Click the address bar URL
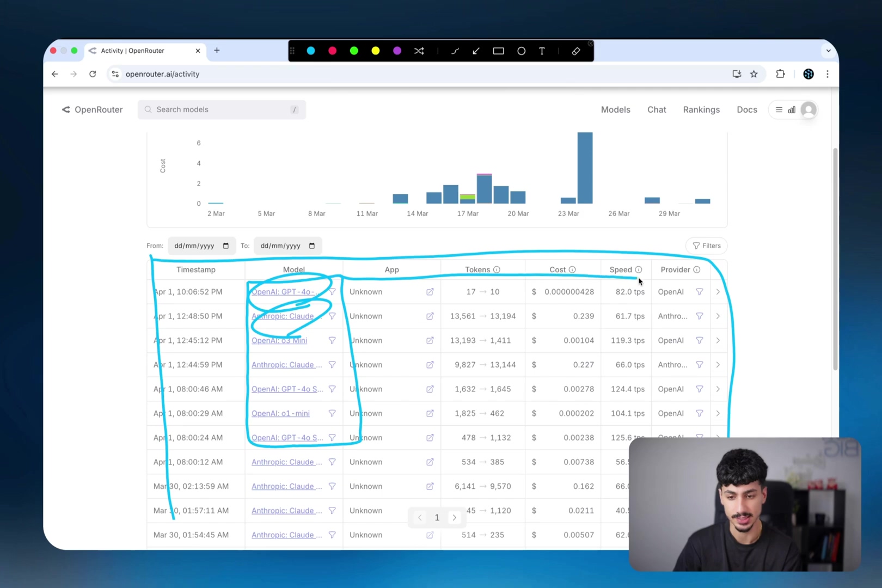This screenshot has width=882, height=588. click(162, 74)
